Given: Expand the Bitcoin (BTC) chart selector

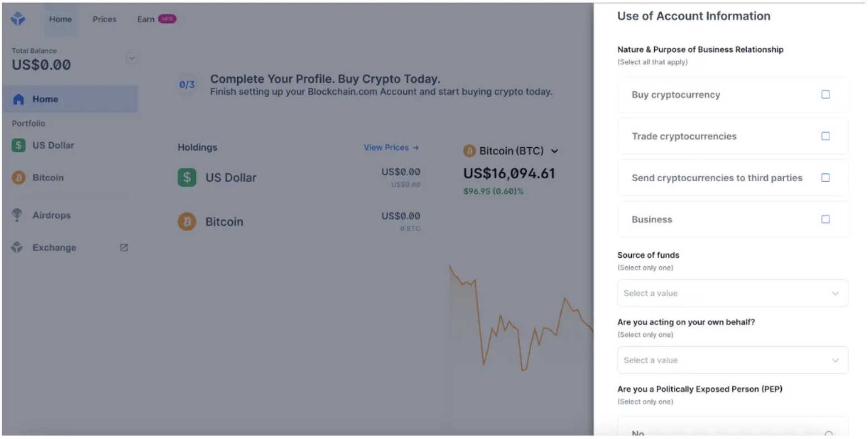Looking at the screenshot, I should pyautogui.click(x=554, y=151).
